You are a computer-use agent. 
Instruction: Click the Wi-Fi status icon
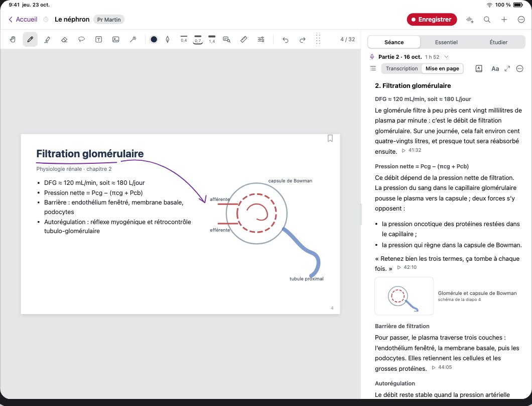(489, 5)
